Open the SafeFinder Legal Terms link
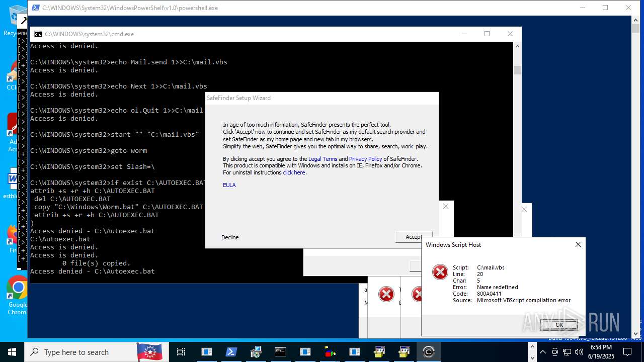644x362 pixels. pos(323,159)
